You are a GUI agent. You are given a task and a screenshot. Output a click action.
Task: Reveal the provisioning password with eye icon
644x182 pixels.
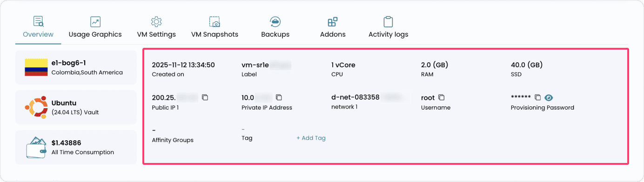(x=549, y=97)
